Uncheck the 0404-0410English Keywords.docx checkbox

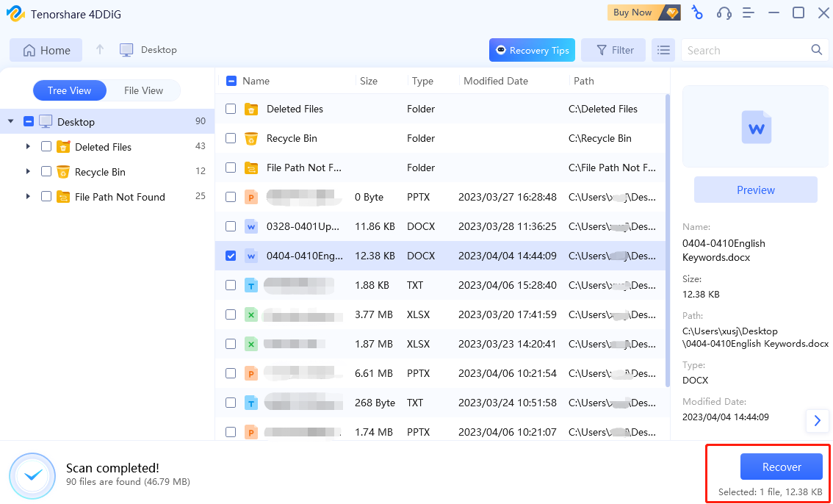click(231, 256)
